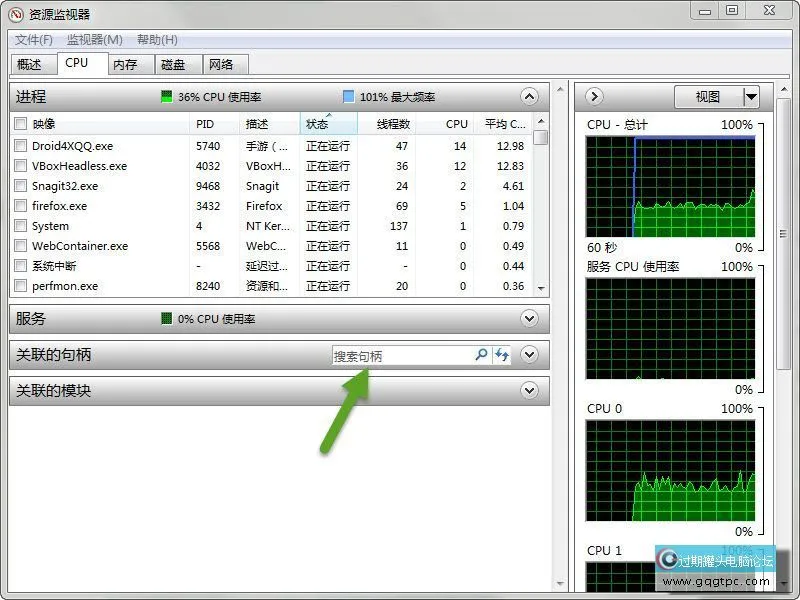Click the 搜索句柄 search field
The width and height of the screenshot is (800, 600).
(400, 356)
